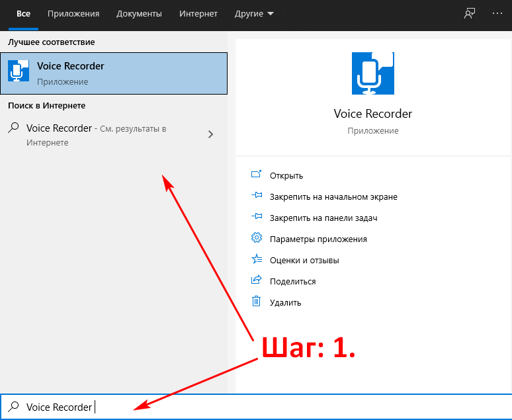The width and height of the screenshot is (512, 420).
Task: Select the Документы tab
Action: (x=139, y=14)
